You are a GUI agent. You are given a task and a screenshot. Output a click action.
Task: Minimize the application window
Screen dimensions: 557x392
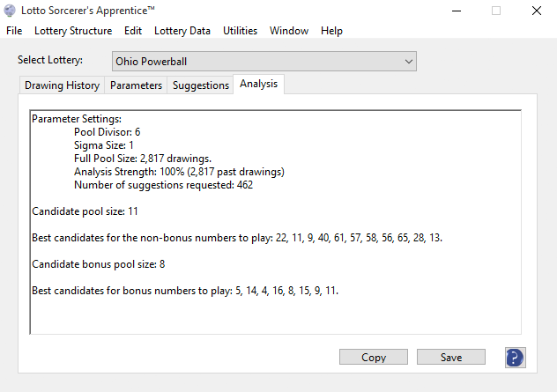click(454, 11)
